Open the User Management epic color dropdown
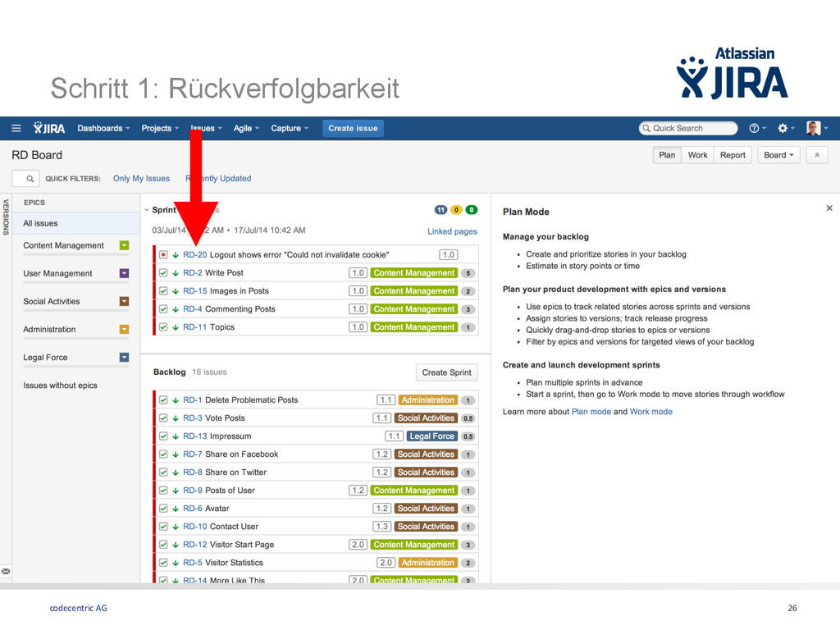This screenshot has width=840, height=630. [125, 273]
